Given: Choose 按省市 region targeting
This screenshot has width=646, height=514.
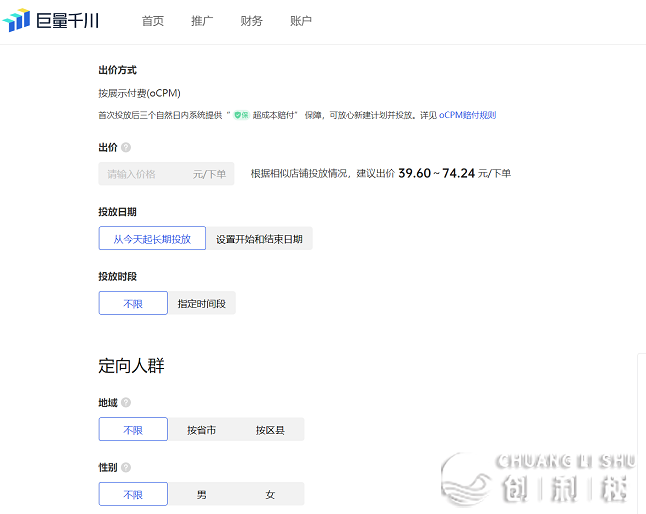Looking at the screenshot, I should pyautogui.click(x=201, y=430).
